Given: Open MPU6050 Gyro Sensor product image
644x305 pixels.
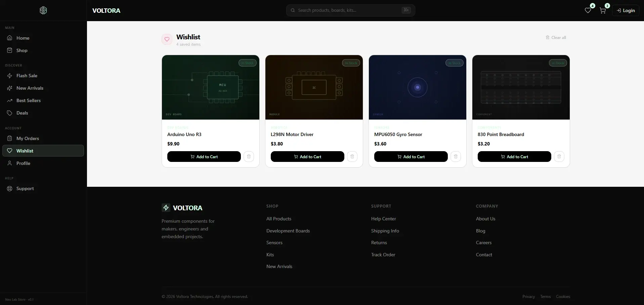Looking at the screenshot, I should coord(418,87).
